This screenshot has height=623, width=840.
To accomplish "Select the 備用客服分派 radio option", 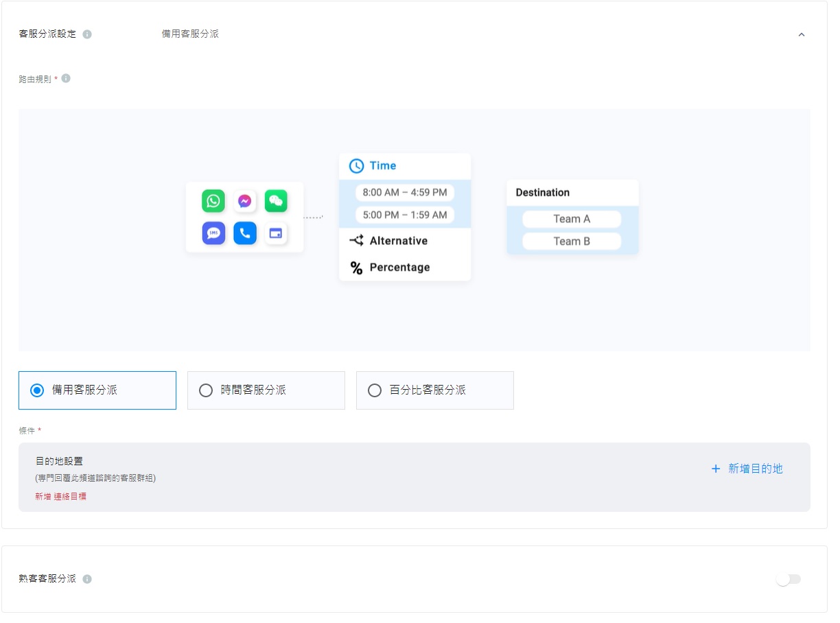I will pyautogui.click(x=37, y=390).
